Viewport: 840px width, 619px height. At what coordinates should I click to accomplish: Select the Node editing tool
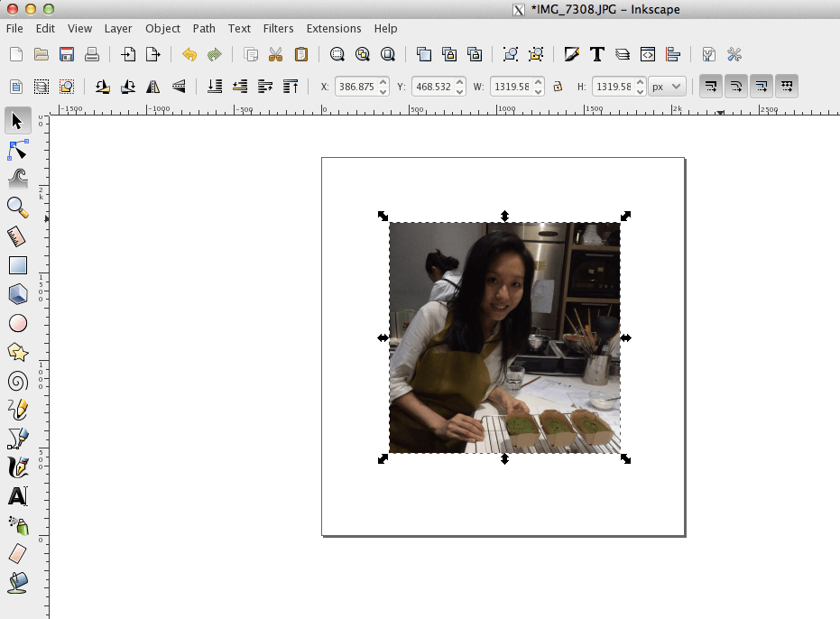[18, 150]
